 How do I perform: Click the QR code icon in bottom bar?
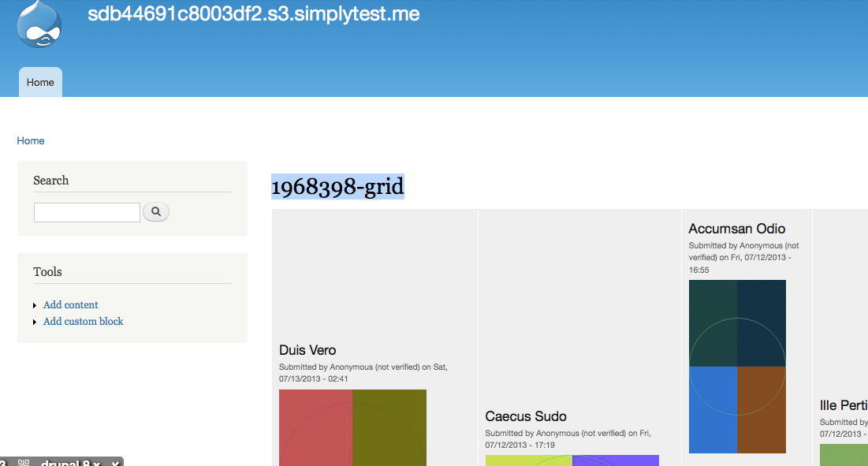tap(24, 463)
